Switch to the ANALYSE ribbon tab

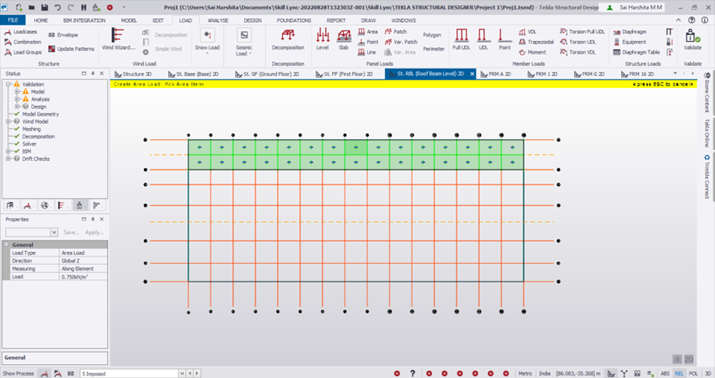218,21
